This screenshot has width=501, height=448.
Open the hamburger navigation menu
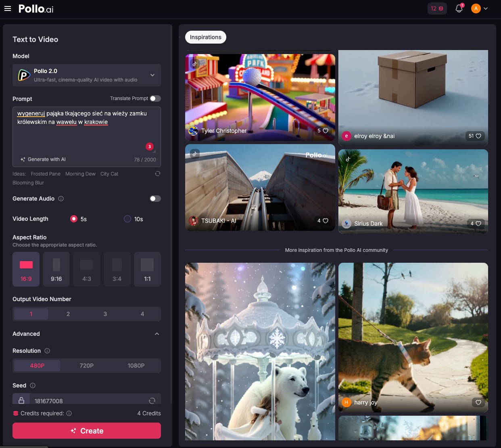point(8,8)
